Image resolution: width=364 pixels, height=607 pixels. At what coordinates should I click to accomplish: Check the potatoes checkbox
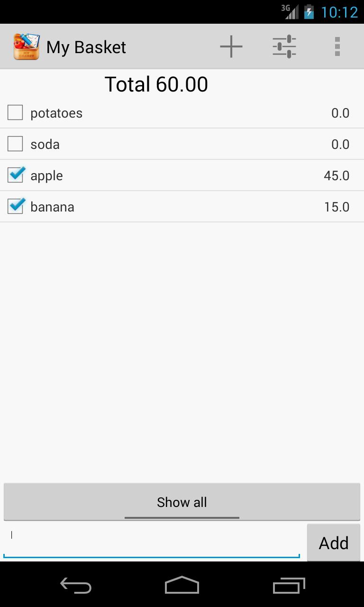[15, 113]
